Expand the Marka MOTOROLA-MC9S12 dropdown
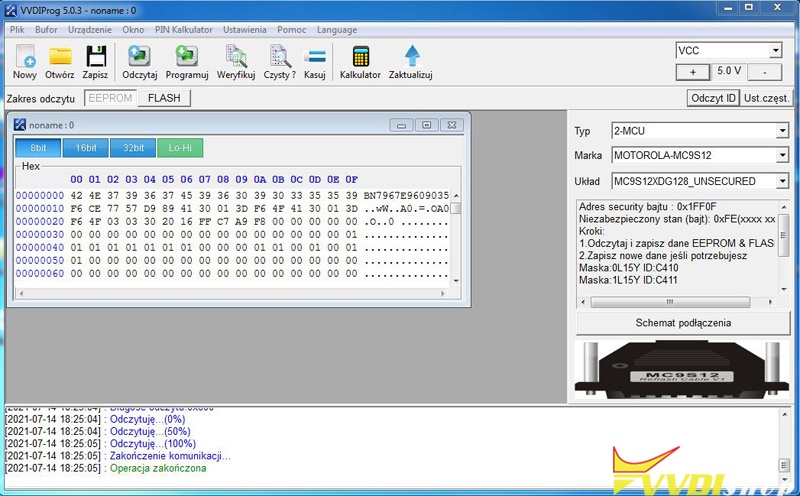Viewport: 800px width, 496px height. (782, 155)
